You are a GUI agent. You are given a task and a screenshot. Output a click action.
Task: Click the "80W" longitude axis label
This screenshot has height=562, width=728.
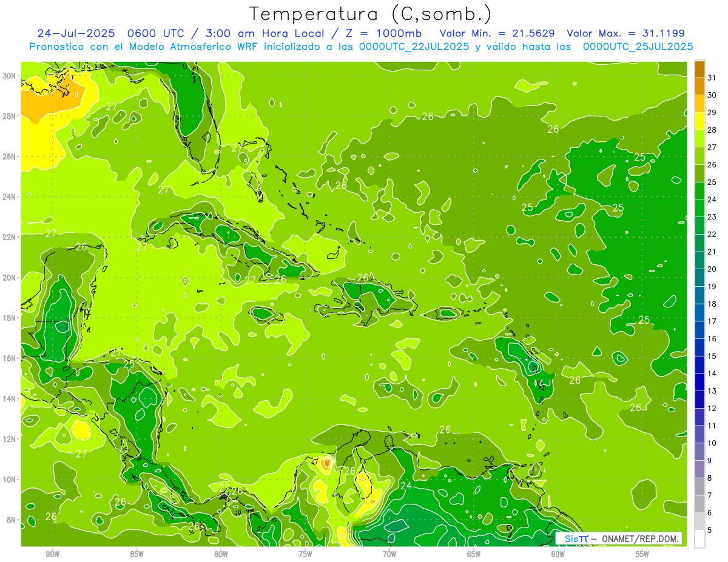(221, 554)
